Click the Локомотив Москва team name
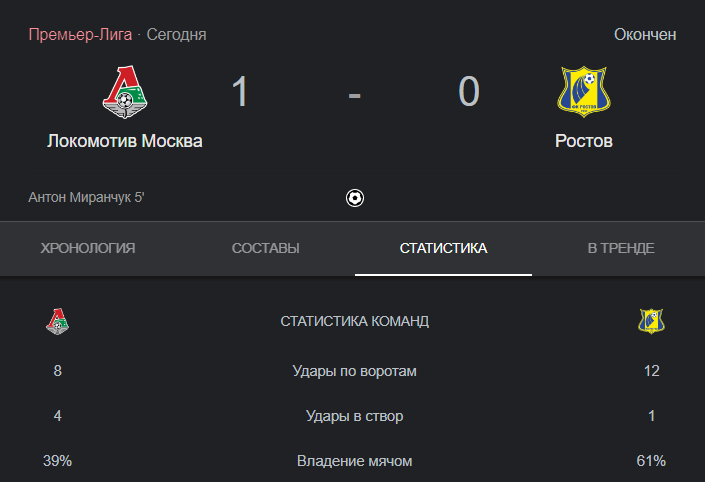Screen dimensions: 705x482 [125, 141]
